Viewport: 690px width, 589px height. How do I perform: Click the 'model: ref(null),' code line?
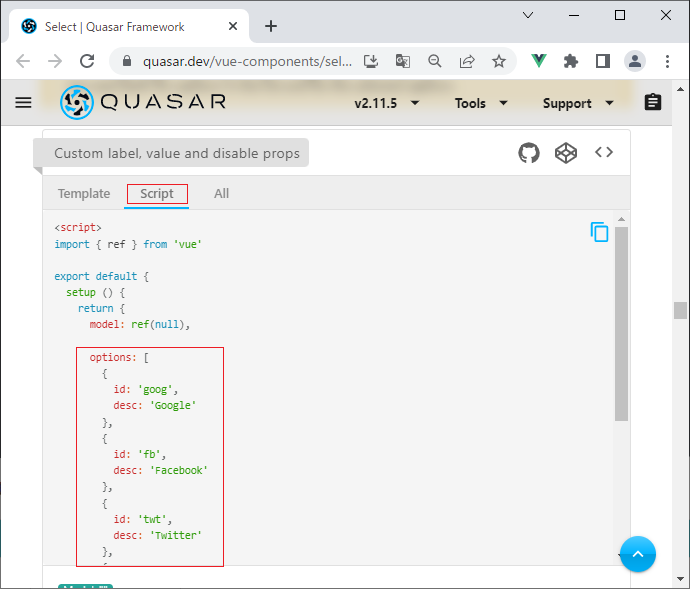[139, 324]
